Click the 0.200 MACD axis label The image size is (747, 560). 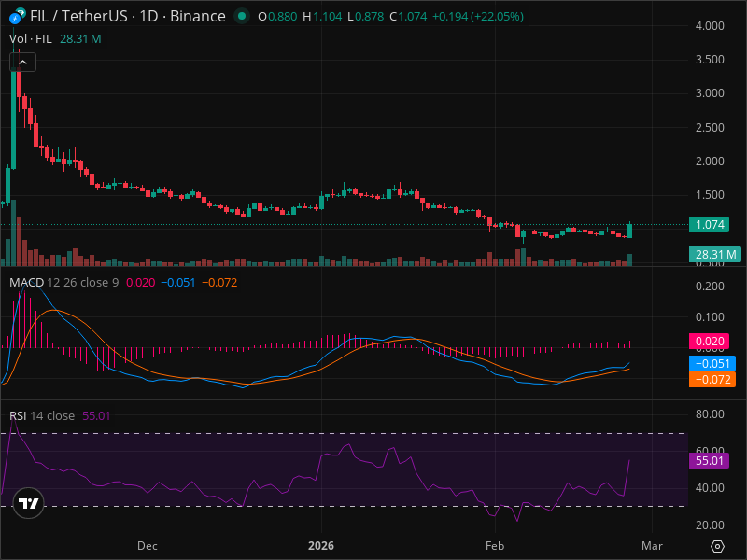710,287
